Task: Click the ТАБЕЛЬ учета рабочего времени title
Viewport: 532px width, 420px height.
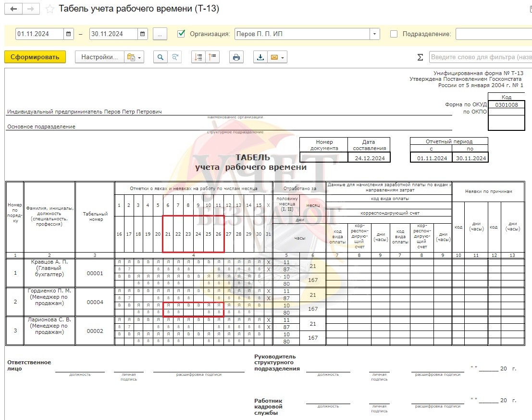Action: pos(251,162)
